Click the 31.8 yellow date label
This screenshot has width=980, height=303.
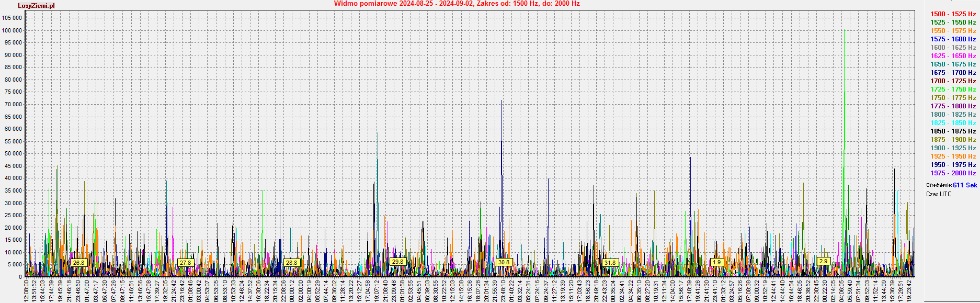[610, 263]
